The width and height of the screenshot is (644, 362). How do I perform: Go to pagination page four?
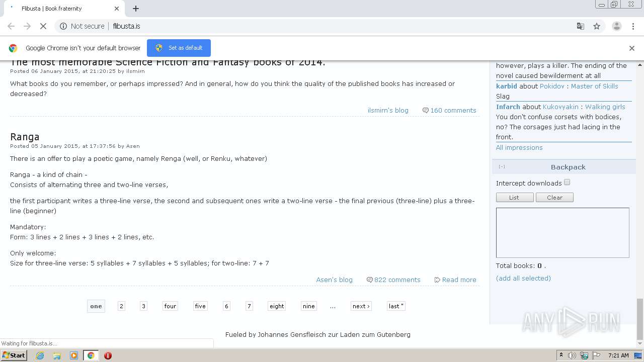(170, 306)
